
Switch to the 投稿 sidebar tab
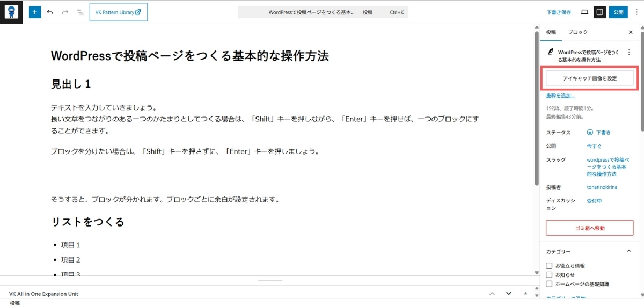tap(551, 32)
